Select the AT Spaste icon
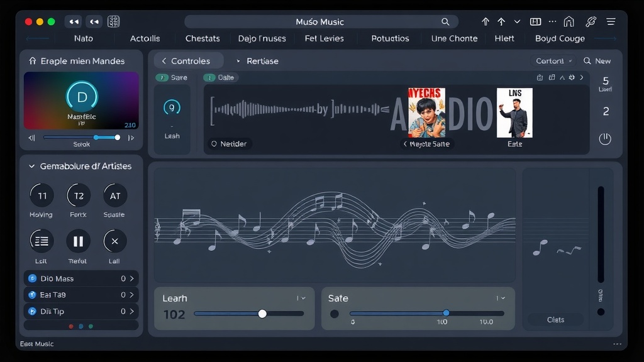 click(115, 197)
